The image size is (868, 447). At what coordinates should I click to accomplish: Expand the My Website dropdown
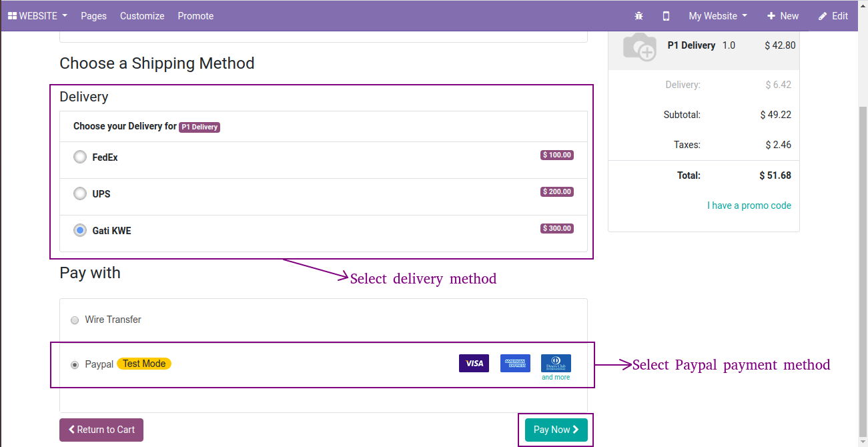[718, 16]
